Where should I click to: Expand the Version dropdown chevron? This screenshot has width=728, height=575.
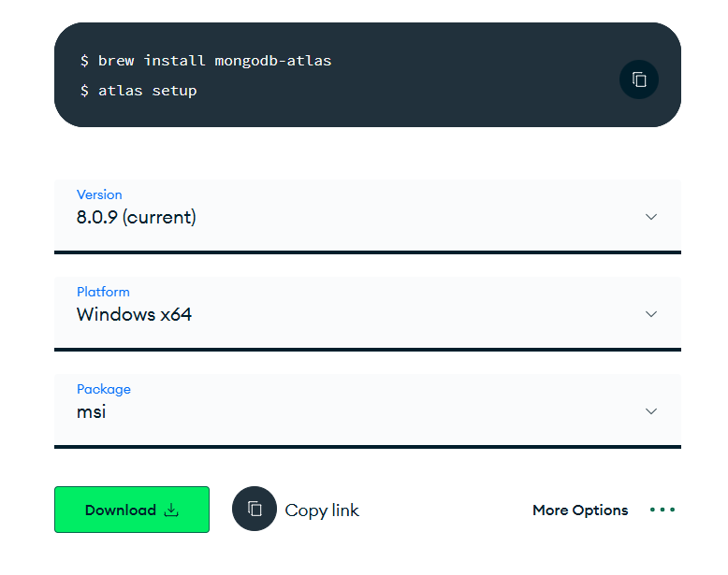click(651, 217)
